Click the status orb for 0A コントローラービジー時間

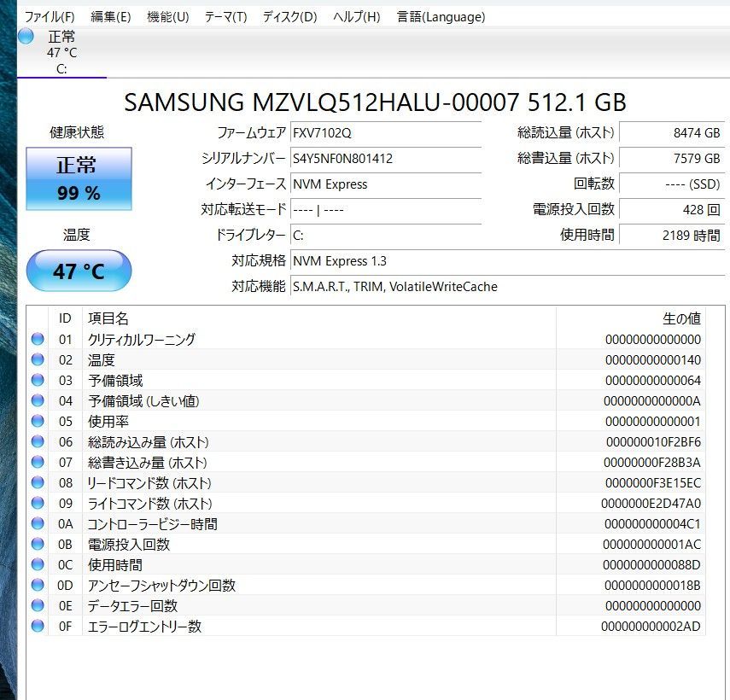38,523
